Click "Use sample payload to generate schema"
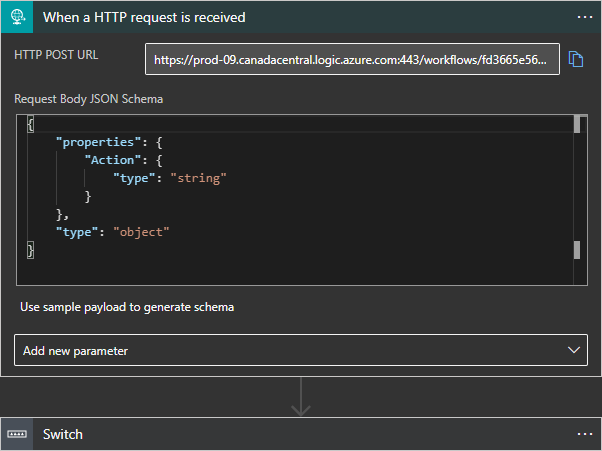The width and height of the screenshot is (602, 451). (127, 307)
